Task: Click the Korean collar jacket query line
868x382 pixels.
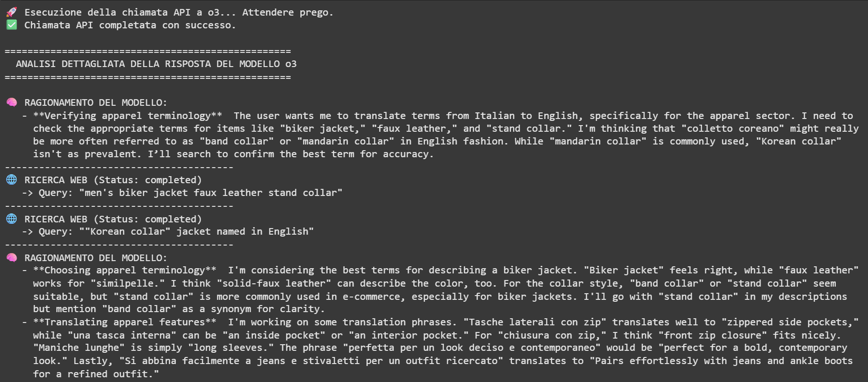Action: (167, 231)
